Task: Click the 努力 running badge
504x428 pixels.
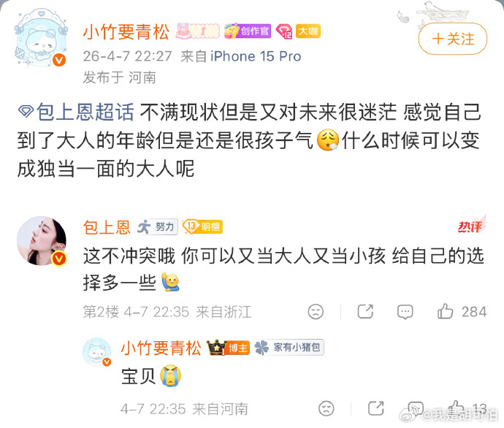Action: [157, 227]
